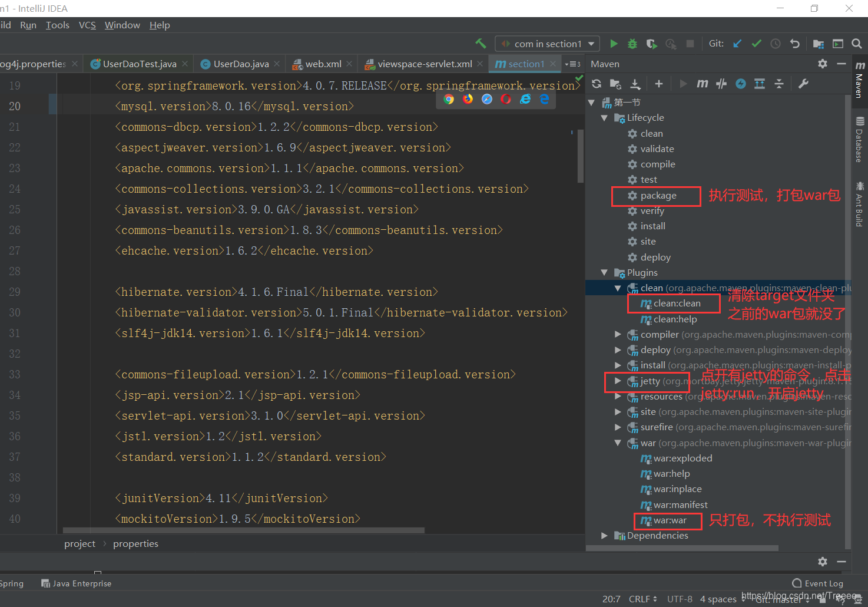Open run configuration dropdown 'com in section1'
The height and width of the screenshot is (607, 868).
(x=547, y=44)
